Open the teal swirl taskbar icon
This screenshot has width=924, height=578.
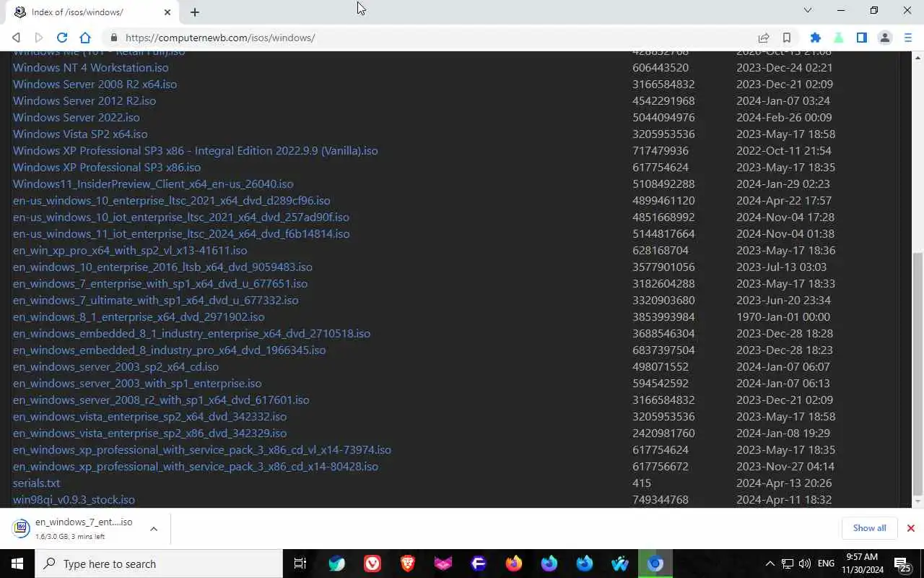pos(337,564)
